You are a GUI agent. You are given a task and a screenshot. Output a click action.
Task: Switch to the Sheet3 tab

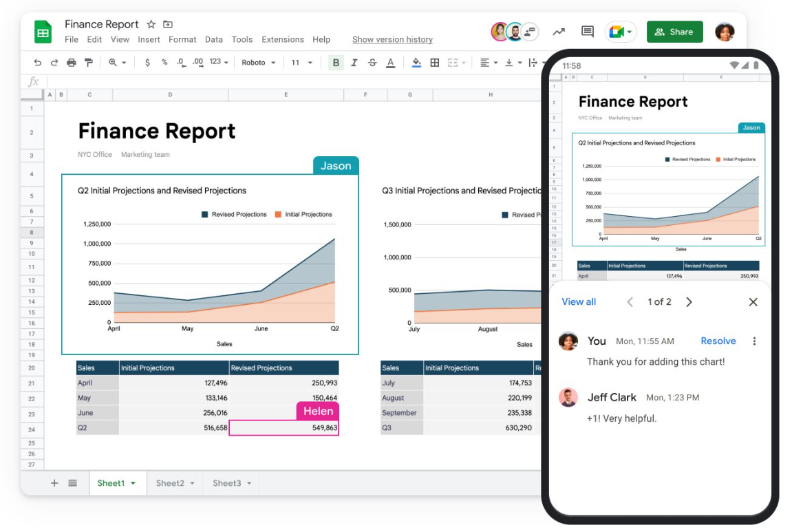click(227, 483)
